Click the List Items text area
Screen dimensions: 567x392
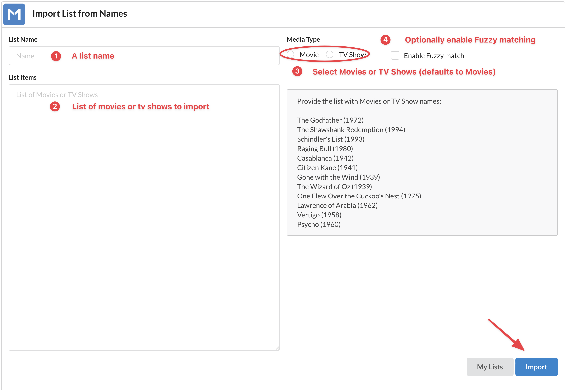point(144,217)
